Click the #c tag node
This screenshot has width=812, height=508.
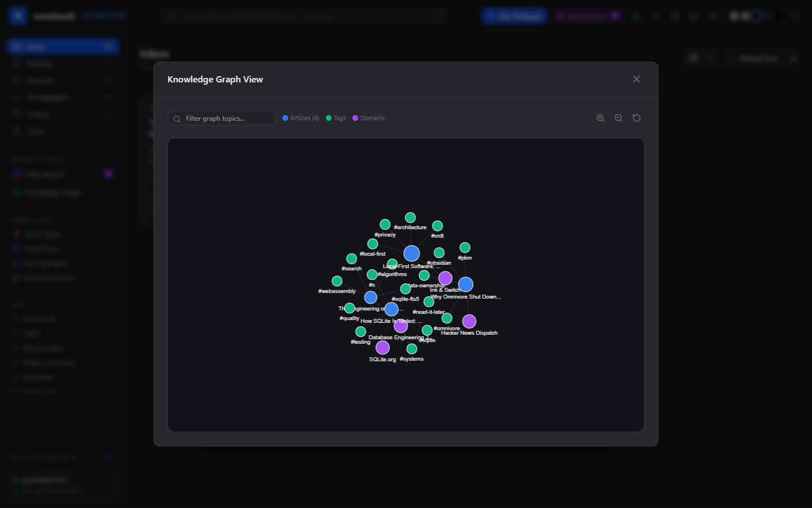(x=372, y=275)
